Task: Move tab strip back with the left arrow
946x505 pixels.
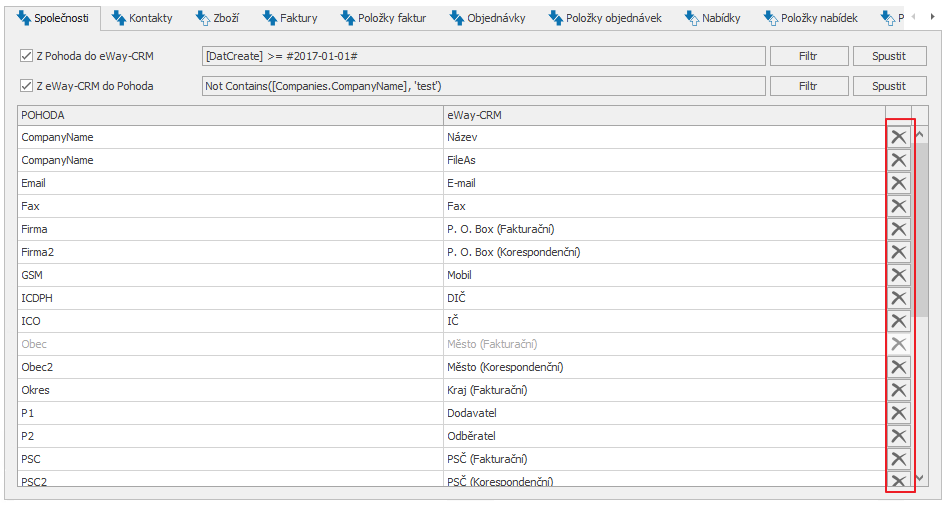Action: (x=913, y=17)
